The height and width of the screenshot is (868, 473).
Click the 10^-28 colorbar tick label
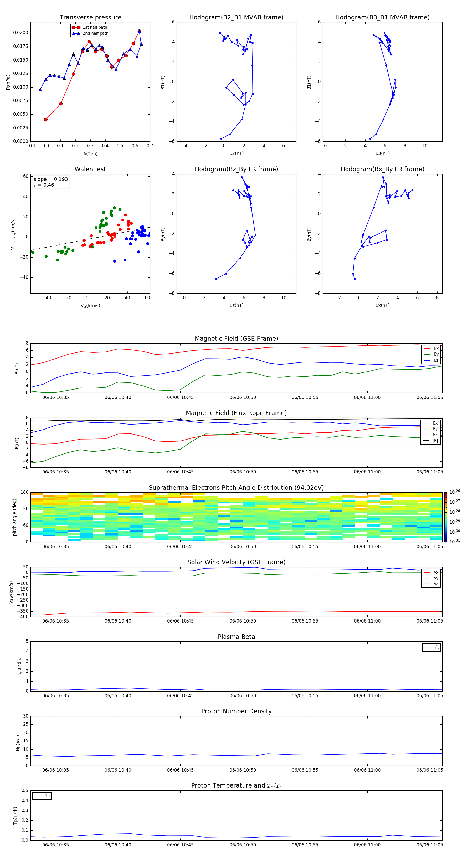(455, 512)
